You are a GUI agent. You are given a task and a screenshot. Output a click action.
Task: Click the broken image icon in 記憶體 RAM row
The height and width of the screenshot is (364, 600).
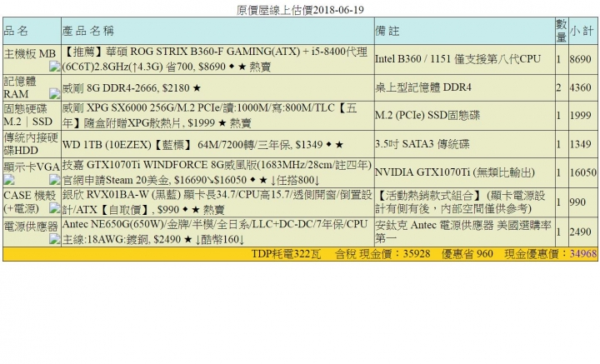point(54,93)
